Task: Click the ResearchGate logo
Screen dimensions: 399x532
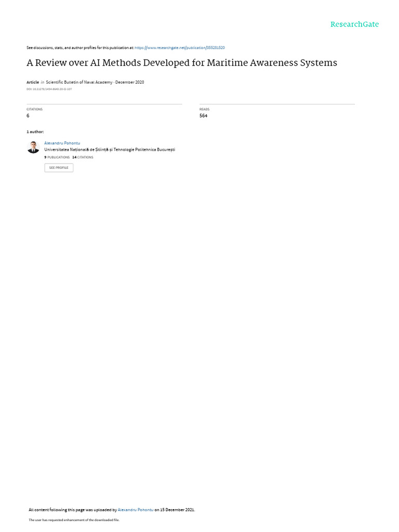Action: coord(354,24)
